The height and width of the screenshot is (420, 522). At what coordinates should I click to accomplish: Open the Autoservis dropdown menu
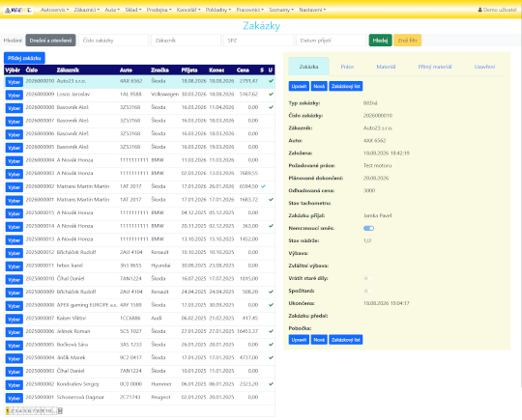tap(54, 10)
